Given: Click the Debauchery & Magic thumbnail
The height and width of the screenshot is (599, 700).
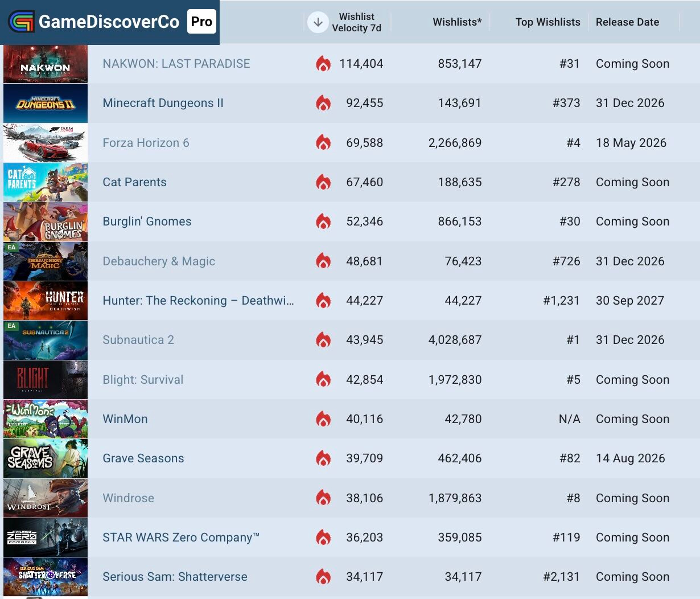Looking at the screenshot, I should 46,261.
